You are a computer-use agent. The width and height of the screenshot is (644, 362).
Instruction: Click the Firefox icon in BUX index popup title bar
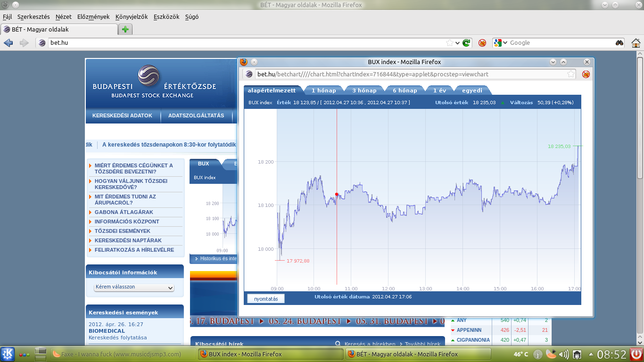point(244,62)
